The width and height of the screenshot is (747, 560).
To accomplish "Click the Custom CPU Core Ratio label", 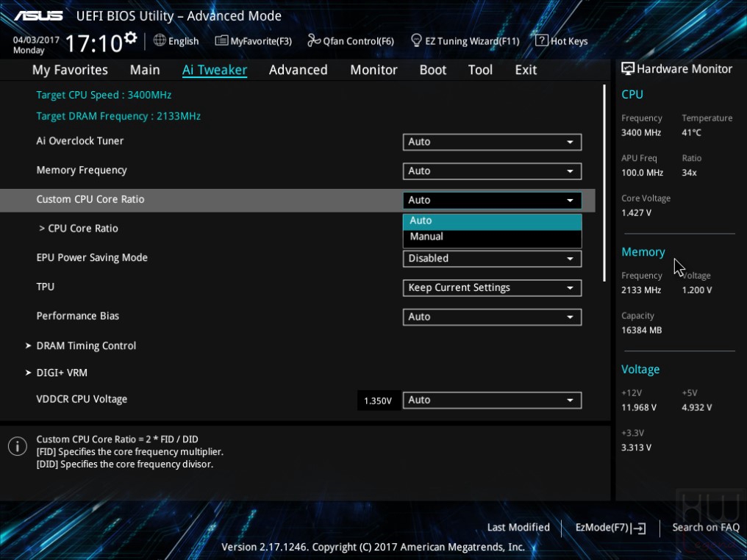I will (x=90, y=199).
